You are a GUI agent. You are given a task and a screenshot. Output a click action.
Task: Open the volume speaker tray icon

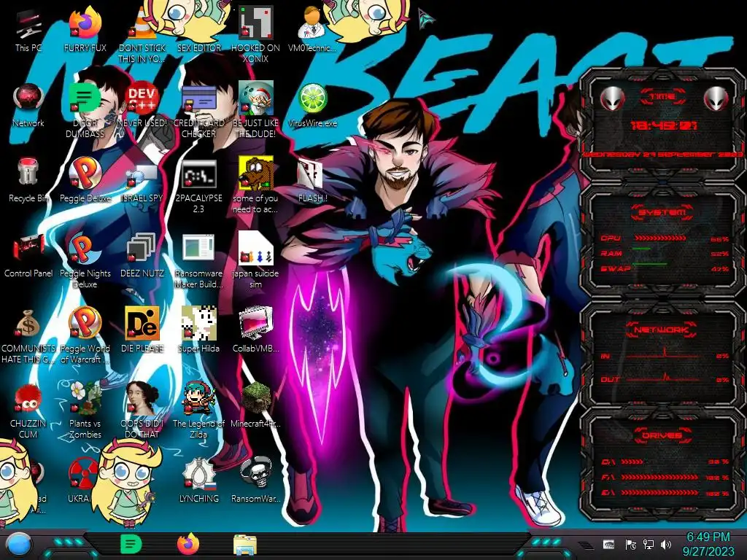tap(666, 545)
